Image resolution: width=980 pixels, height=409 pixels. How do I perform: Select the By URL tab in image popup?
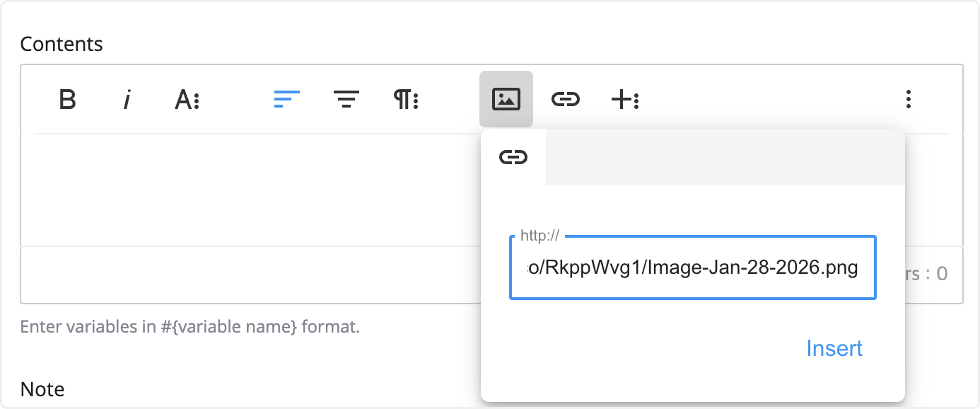point(513,157)
